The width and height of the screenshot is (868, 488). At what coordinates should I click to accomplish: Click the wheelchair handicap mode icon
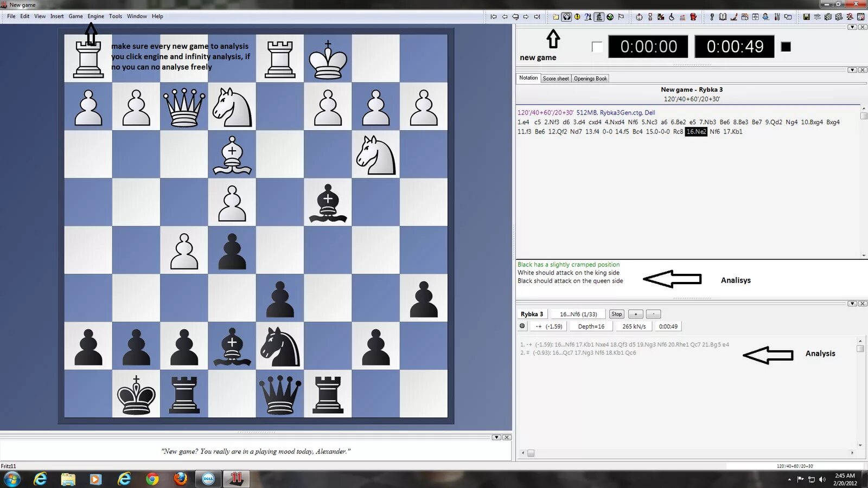point(672,17)
